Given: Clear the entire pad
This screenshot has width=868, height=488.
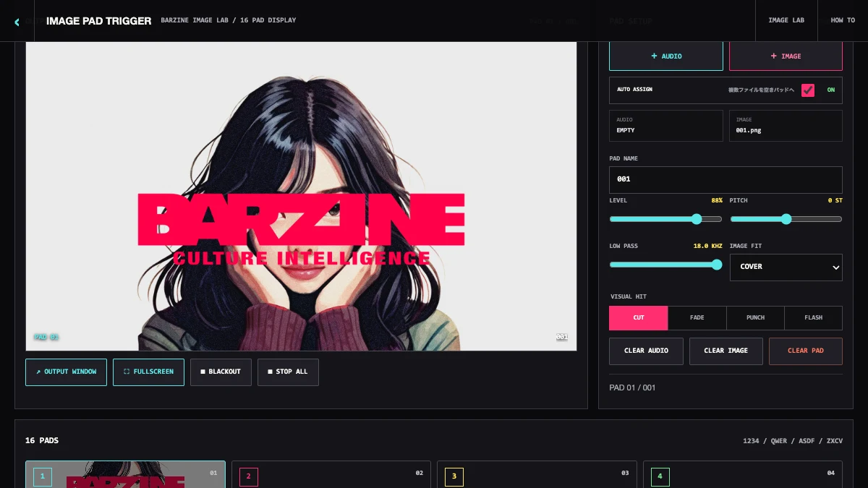Looking at the screenshot, I should [806, 351].
